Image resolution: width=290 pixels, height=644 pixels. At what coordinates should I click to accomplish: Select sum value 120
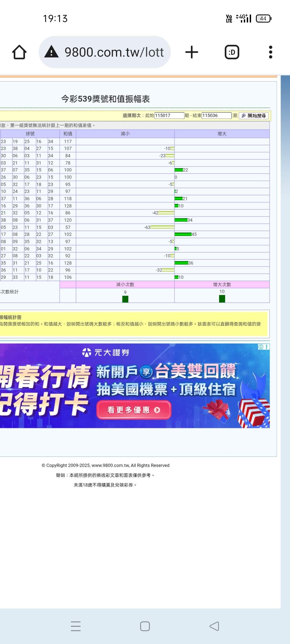[68, 220]
